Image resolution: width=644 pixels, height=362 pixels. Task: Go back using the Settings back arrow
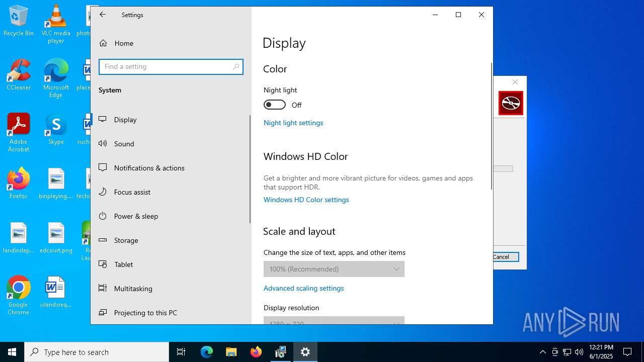103,15
